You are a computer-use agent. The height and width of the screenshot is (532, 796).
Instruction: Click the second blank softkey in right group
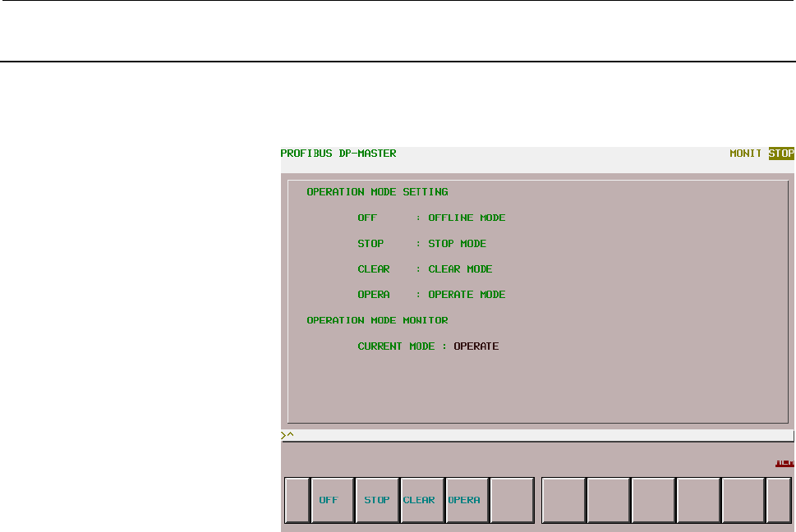tap(609, 500)
